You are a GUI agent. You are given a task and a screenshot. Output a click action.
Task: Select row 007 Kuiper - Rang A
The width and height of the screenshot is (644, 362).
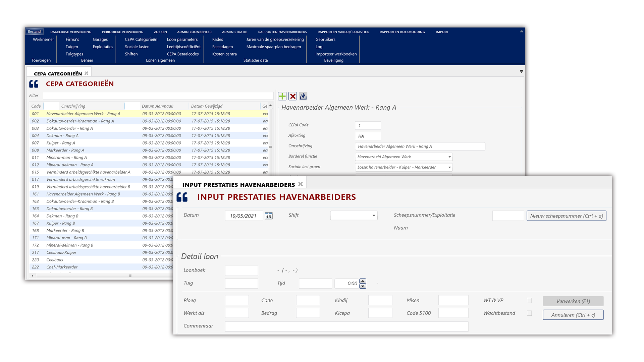pos(149,143)
